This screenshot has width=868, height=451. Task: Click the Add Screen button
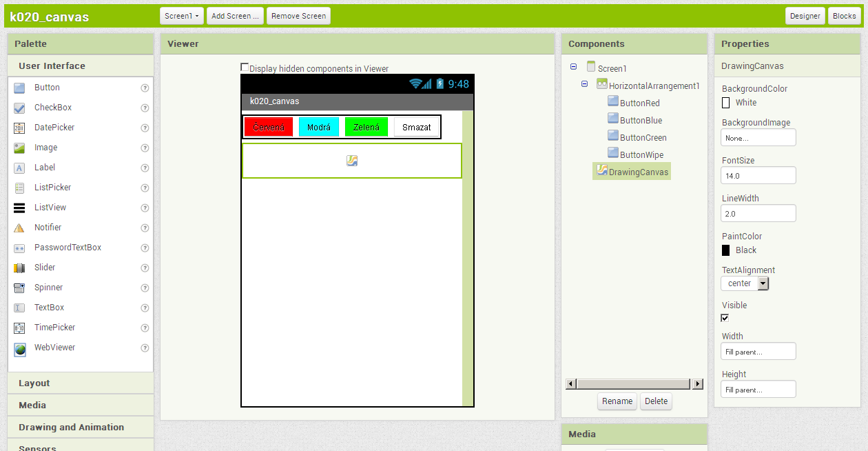236,16
